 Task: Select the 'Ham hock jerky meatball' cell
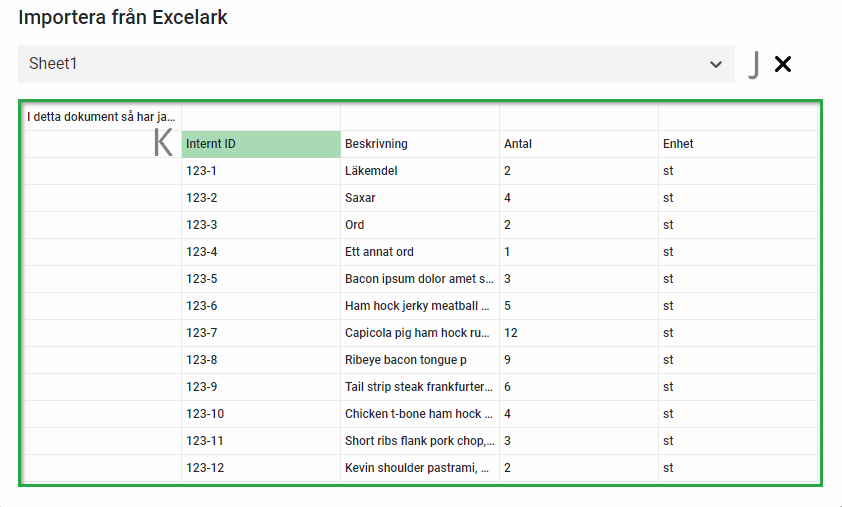(419, 306)
